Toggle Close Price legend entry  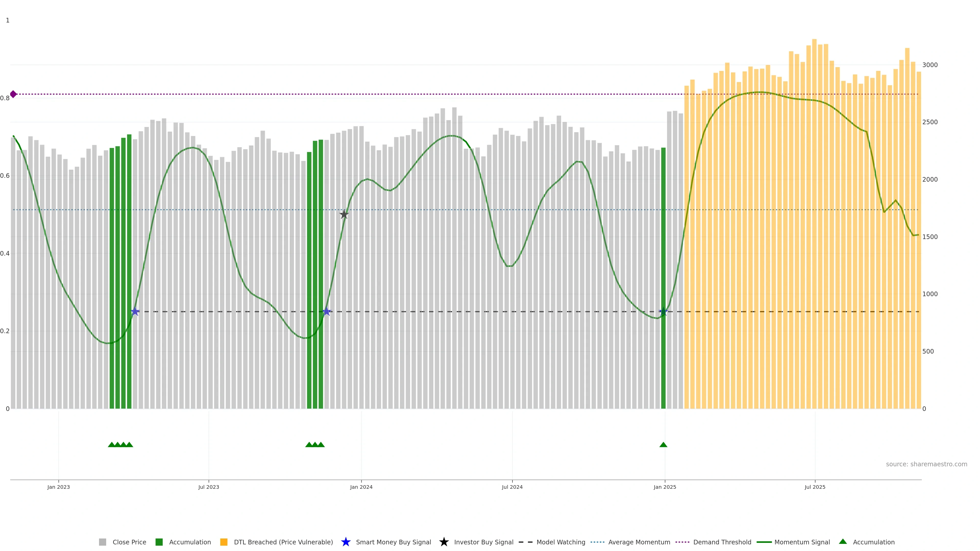pyautogui.click(x=129, y=542)
